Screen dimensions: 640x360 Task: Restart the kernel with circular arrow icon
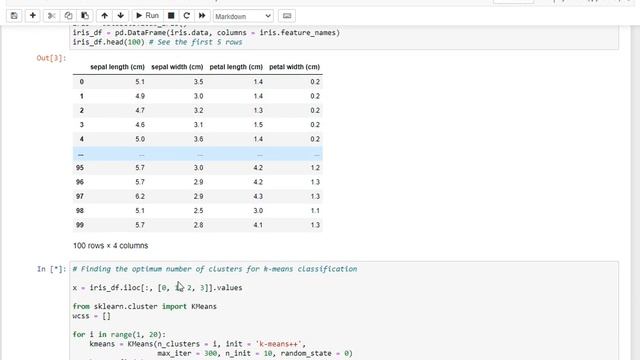tap(187, 16)
